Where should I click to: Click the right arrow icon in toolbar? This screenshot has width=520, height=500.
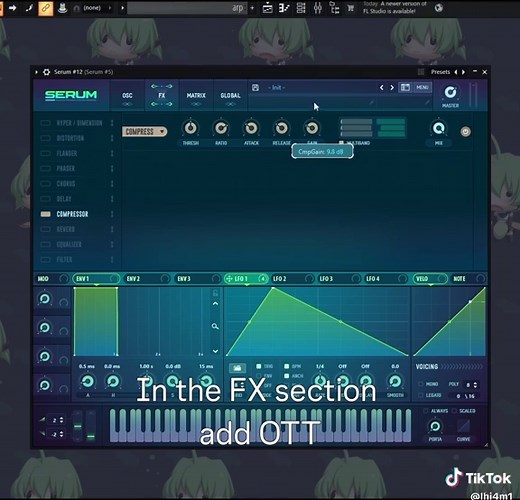(12, 8)
